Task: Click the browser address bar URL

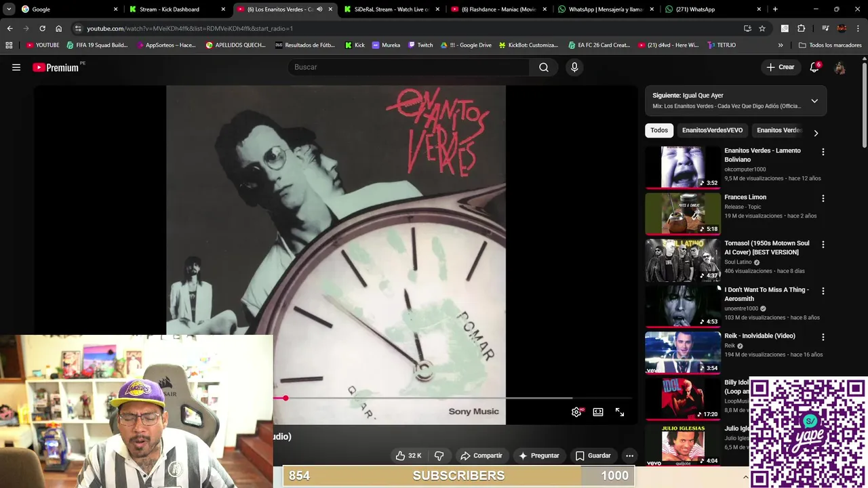Action: click(x=190, y=28)
